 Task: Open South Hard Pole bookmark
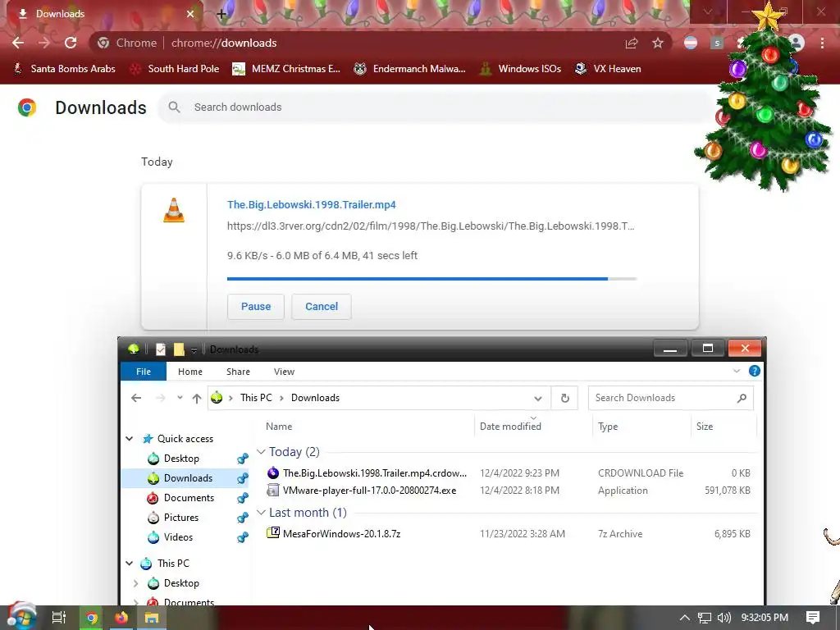(176, 69)
